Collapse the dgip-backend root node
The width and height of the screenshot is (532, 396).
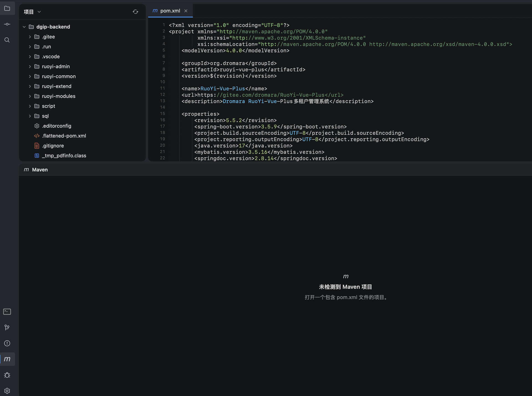pyautogui.click(x=24, y=27)
